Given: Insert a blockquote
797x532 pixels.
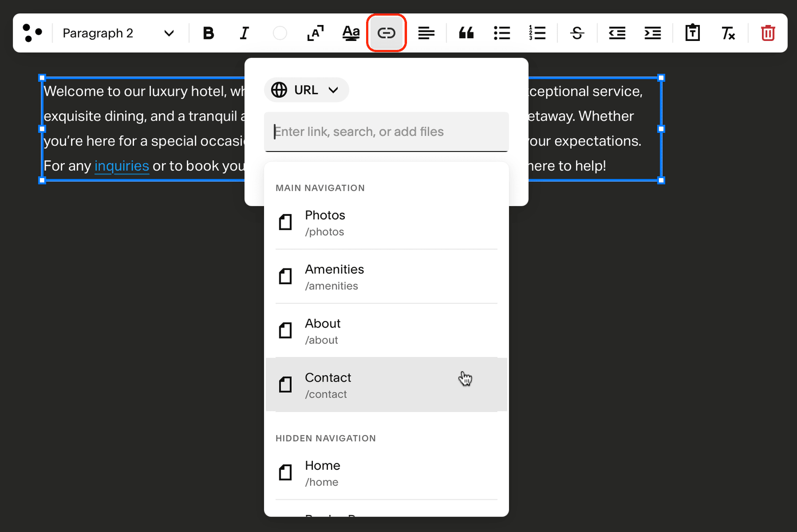Looking at the screenshot, I should pyautogui.click(x=466, y=33).
